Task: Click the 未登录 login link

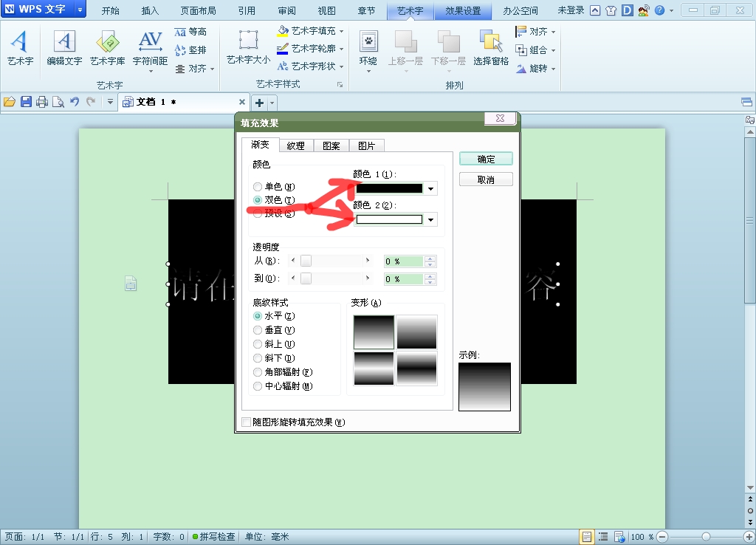Action: click(x=571, y=10)
